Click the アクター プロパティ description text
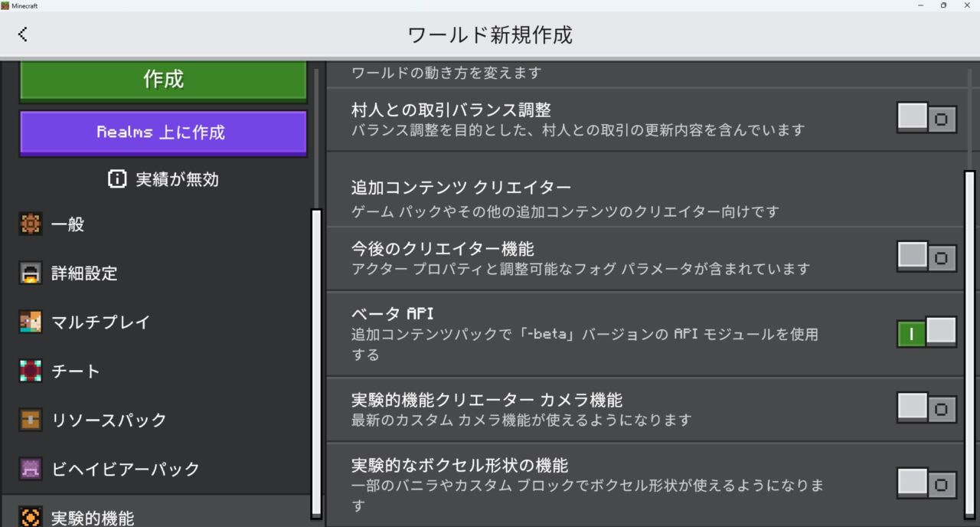The width and height of the screenshot is (980, 527). click(580, 269)
